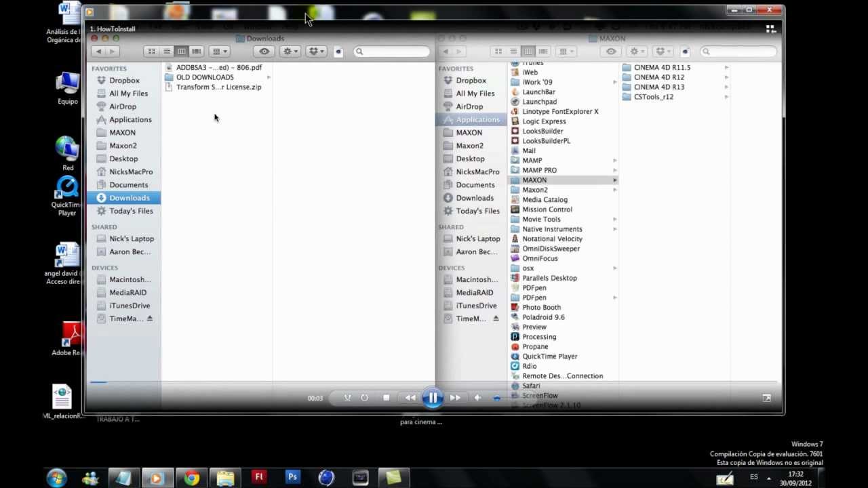The width and height of the screenshot is (868, 488).
Task: Open Photoshop from the taskbar
Action: [x=292, y=478]
